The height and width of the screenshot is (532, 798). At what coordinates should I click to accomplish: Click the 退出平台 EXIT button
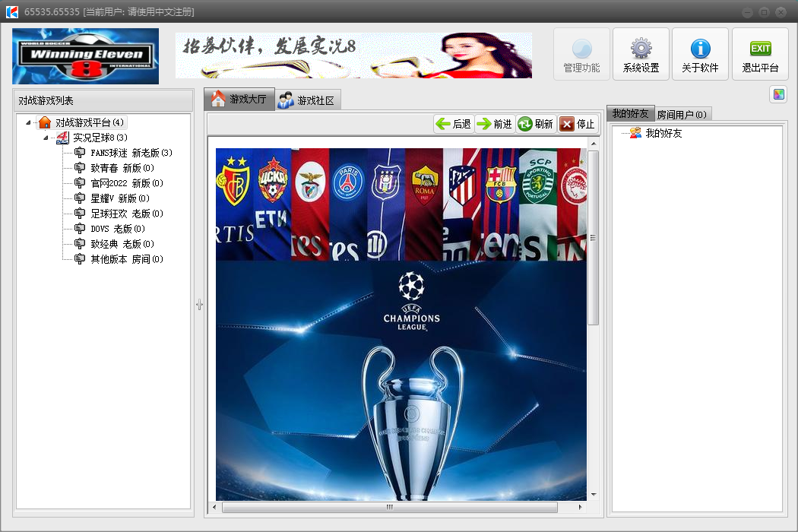760,55
